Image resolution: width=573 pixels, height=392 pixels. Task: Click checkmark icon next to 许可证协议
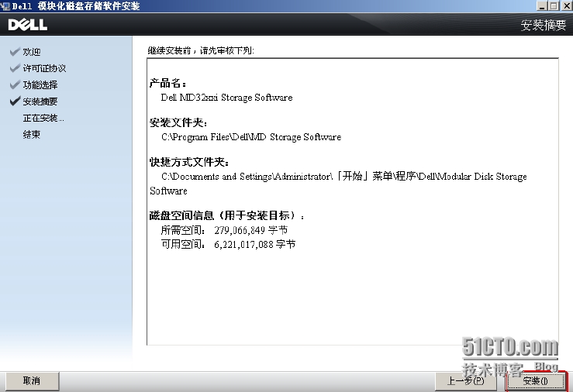tap(15, 68)
